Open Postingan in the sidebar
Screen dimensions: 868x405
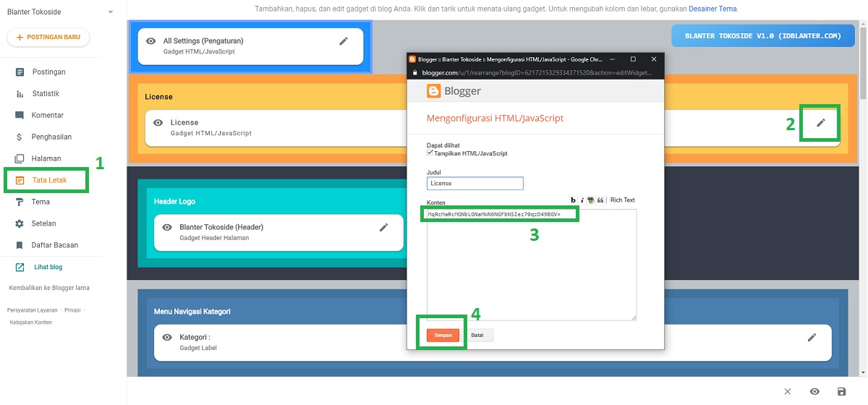point(48,72)
